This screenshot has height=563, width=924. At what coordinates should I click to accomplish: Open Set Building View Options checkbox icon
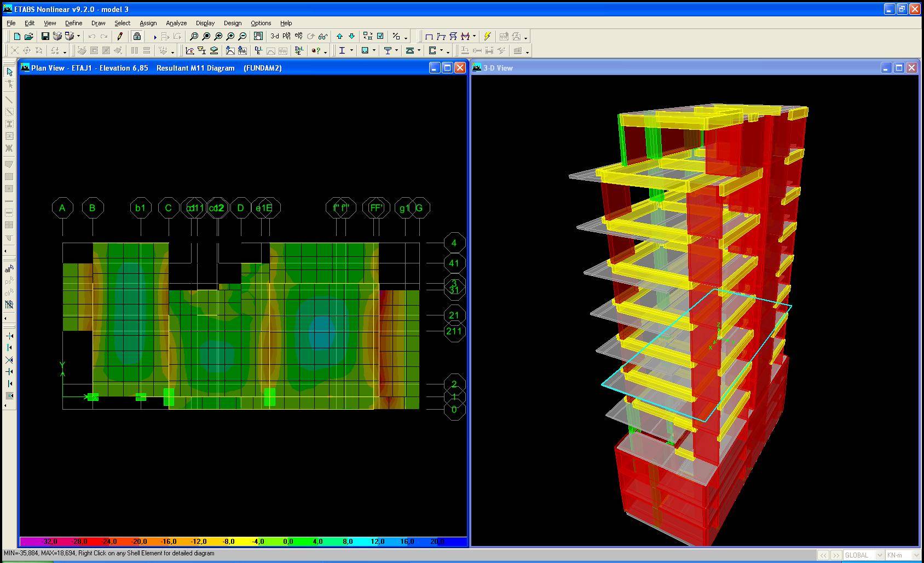[380, 36]
